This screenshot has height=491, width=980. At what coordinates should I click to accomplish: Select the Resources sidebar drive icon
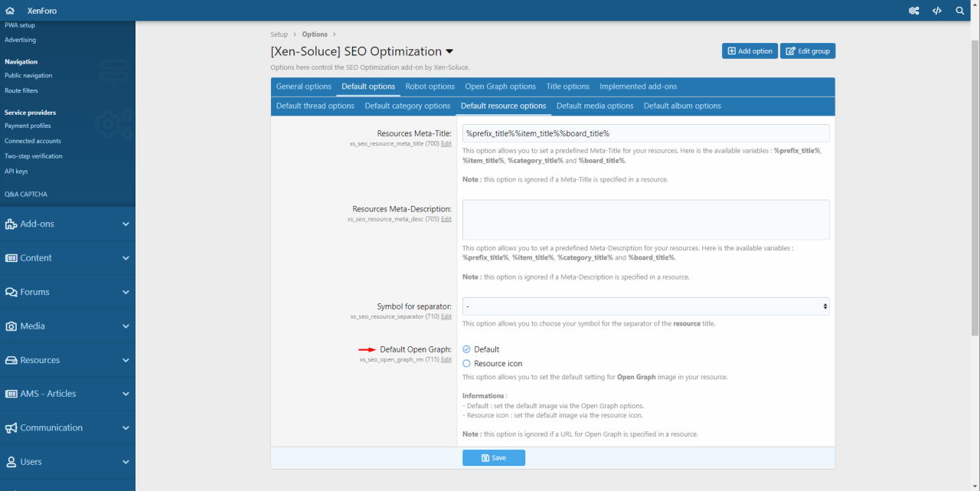11,359
